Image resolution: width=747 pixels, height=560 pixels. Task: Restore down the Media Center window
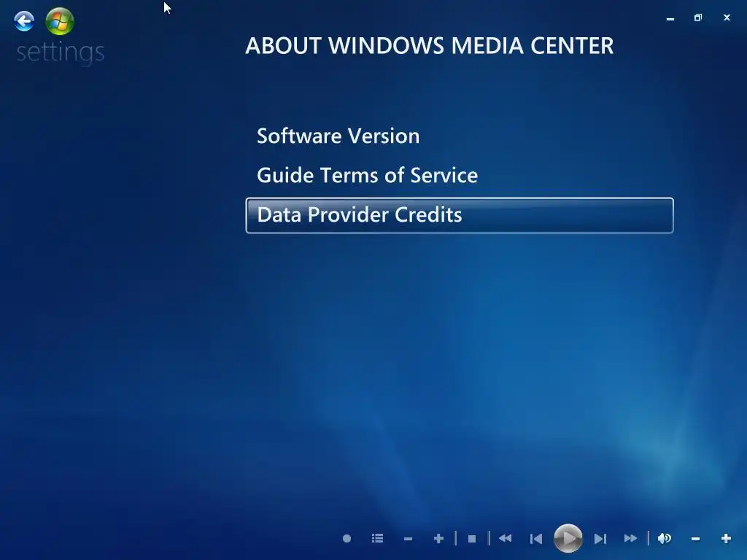[x=698, y=17]
